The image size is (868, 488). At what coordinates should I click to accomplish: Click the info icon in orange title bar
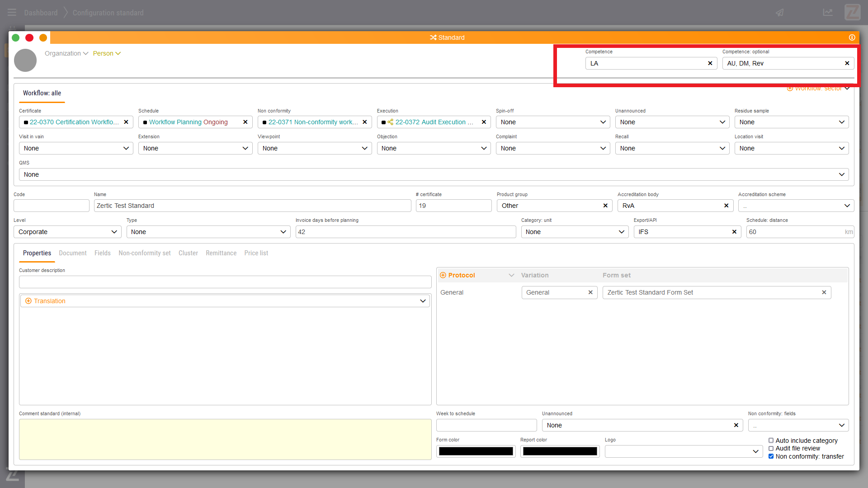click(x=852, y=38)
